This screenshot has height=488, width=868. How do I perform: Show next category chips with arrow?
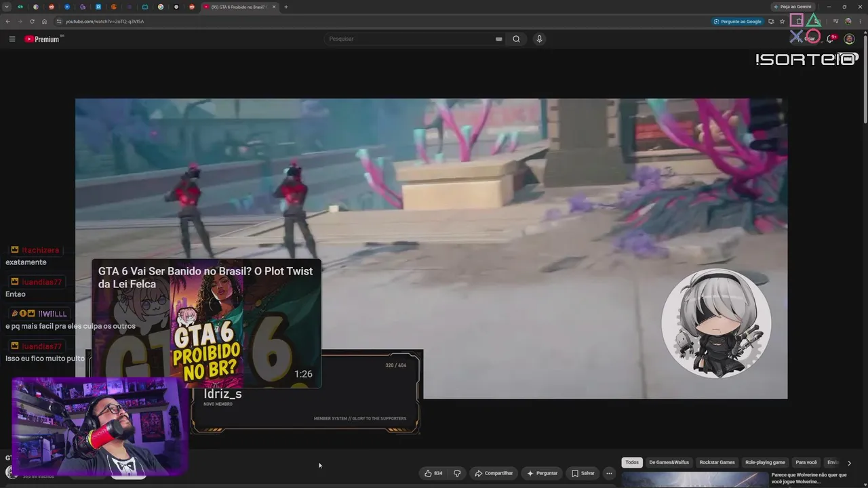849,463
